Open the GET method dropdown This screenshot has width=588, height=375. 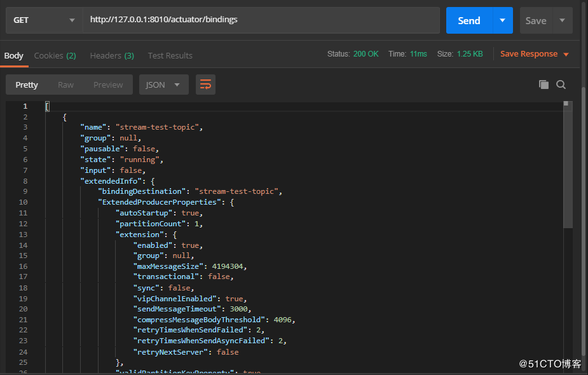point(44,20)
